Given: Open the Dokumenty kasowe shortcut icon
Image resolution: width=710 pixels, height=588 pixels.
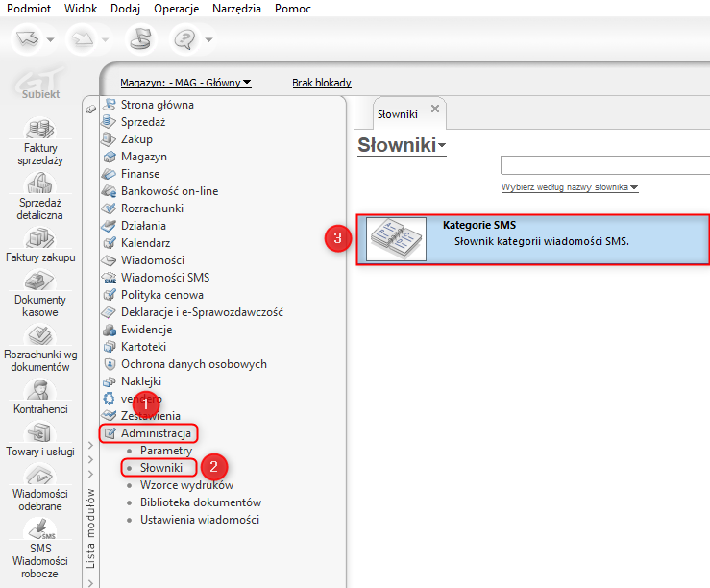Looking at the screenshot, I should coord(39,280).
